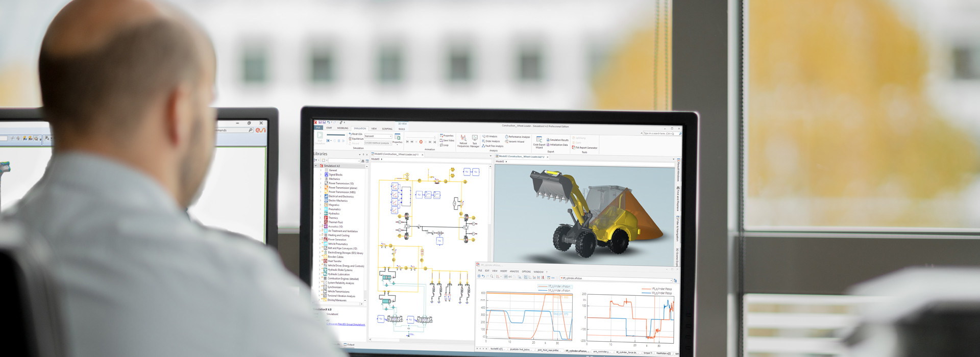Image resolution: width=980 pixels, height=357 pixels.
Task: Expand the Magnetics library
Action: tap(321, 205)
